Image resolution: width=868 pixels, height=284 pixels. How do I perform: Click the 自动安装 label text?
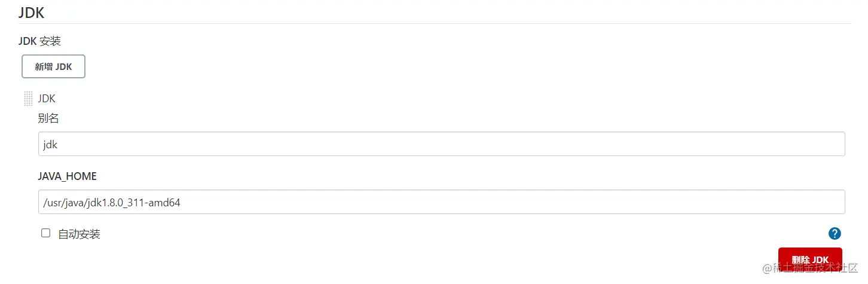coord(79,234)
